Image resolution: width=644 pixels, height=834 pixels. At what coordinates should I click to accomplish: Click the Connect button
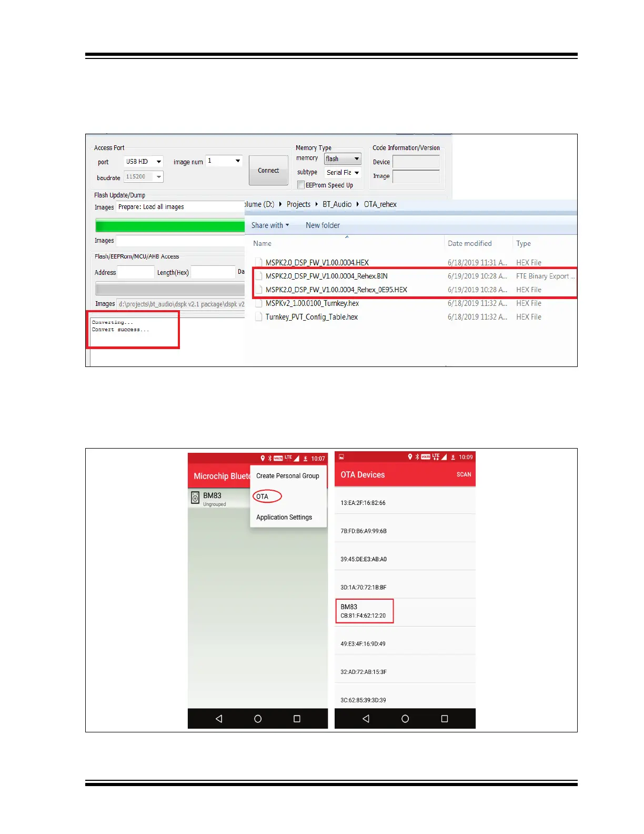(268, 170)
